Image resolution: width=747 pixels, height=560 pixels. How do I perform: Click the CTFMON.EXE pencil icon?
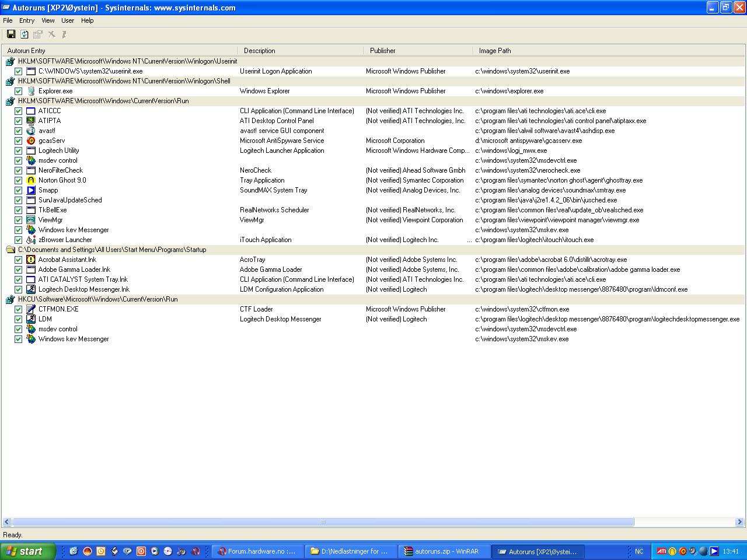click(31, 309)
